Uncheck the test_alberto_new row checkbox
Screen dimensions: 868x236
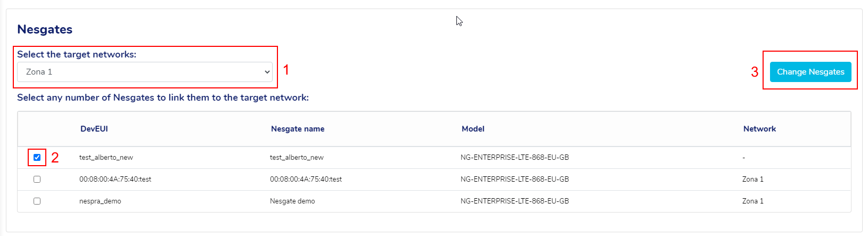(x=37, y=158)
